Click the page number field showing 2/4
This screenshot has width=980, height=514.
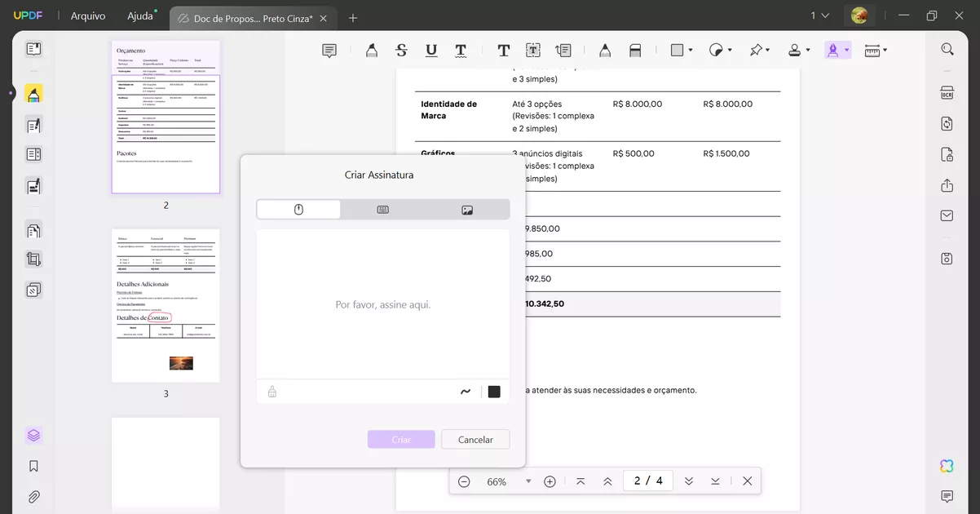click(x=647, y=481)
